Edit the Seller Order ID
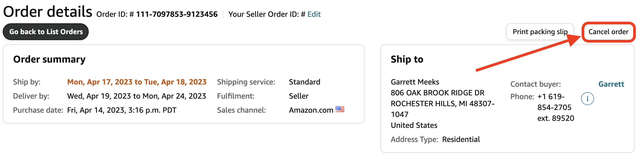The width and height of the screenshot is (644, 162). [x=314, y=14]
